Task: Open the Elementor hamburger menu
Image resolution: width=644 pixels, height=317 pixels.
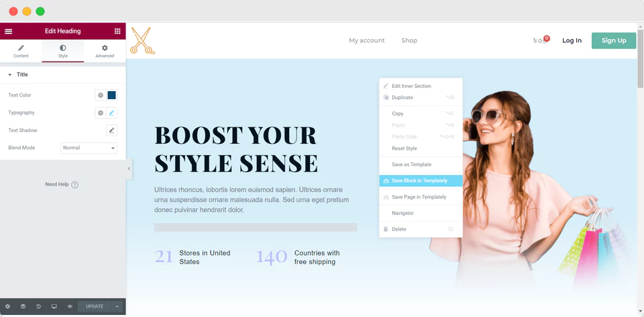Action: [9, 31]
